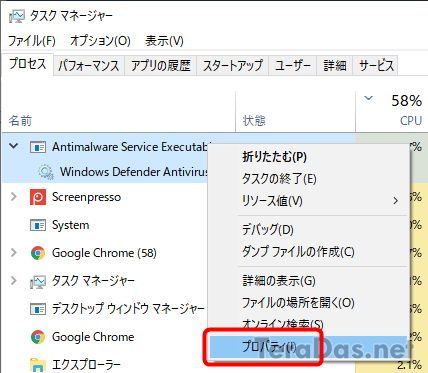Switch to the ユーザー tab
This screenshot has height=373, width=428.
[293, 65]
